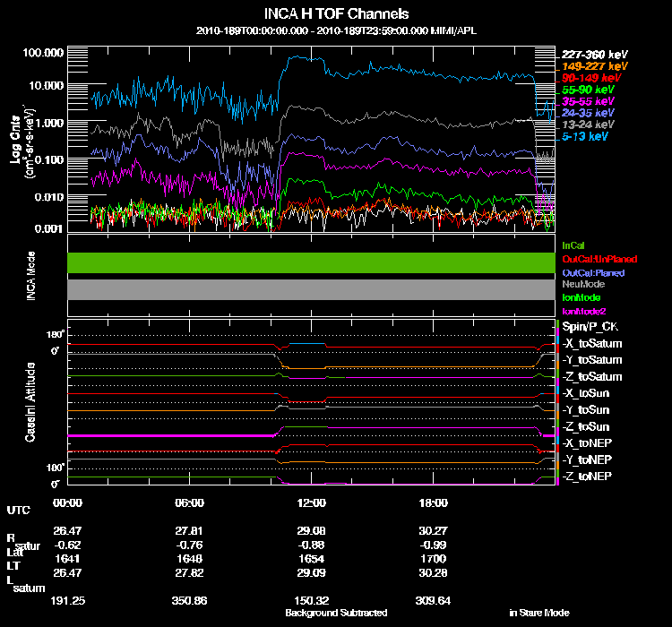Select the Spin/P_CK attitude legend label
The height and width of the screenshot is (627, 672).
[589, 328]
